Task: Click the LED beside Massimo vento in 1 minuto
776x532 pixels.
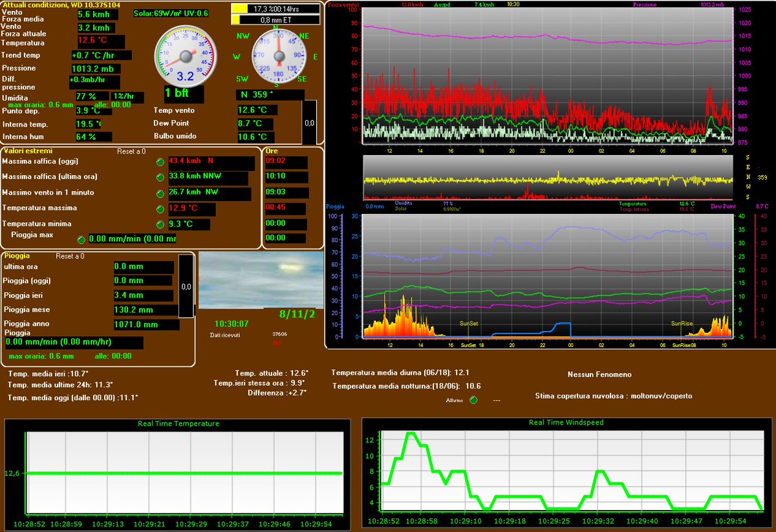Action: 160,193
